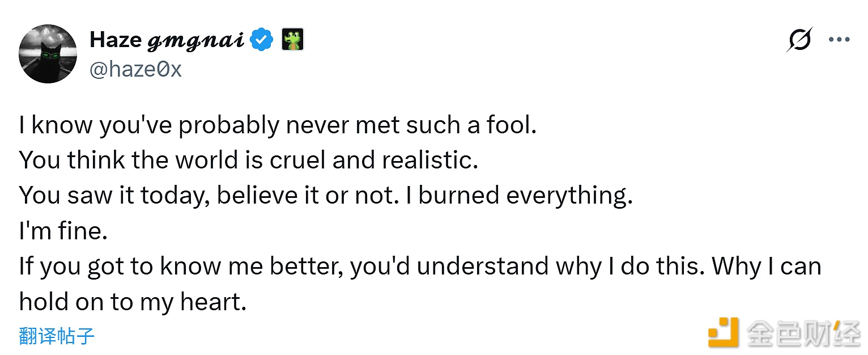
Task: Click the line "I know you've probably never met"
Action: [227, 125]
